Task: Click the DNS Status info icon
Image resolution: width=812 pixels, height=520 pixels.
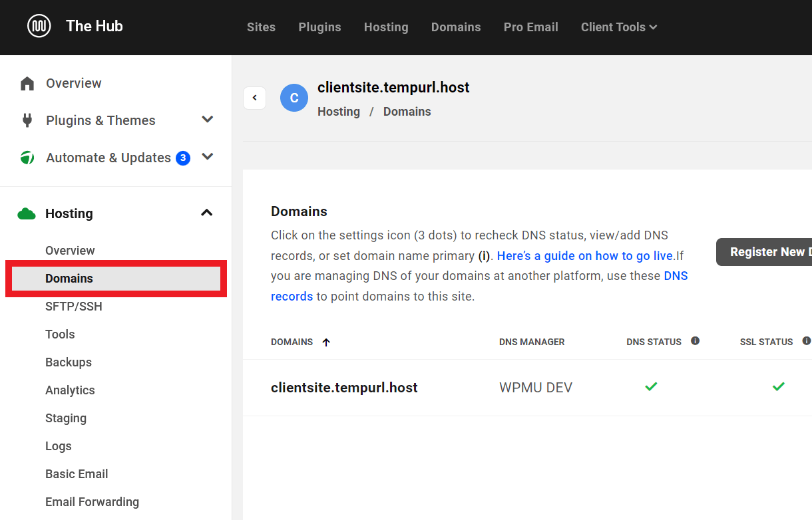Action: tap(695, 341)
